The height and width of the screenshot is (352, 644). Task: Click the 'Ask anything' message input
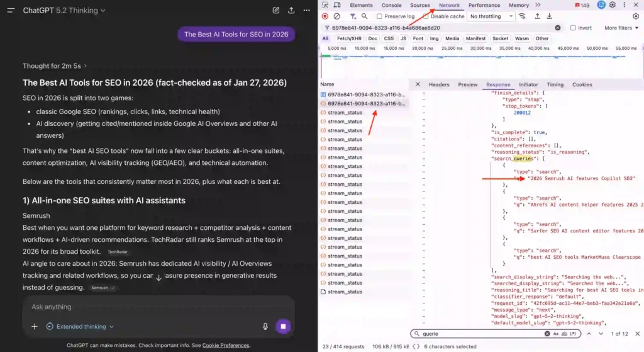tap(158, 307)
